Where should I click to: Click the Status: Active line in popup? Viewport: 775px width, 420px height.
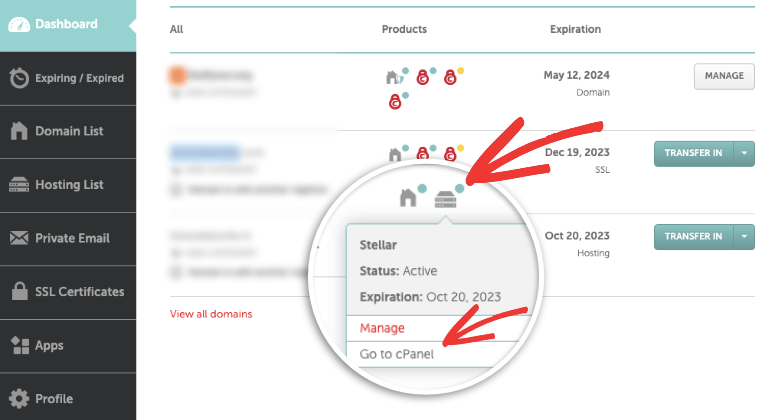(x=398, y=271)
